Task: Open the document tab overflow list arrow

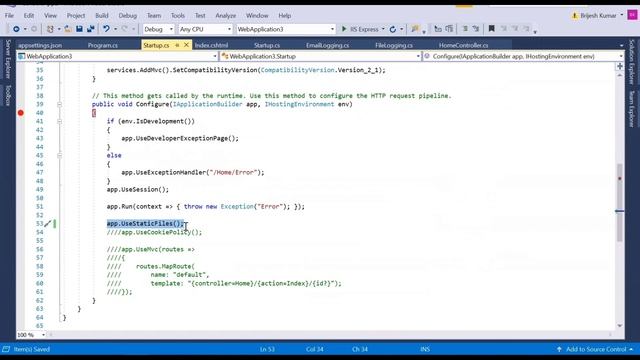Action: [621, 45]
